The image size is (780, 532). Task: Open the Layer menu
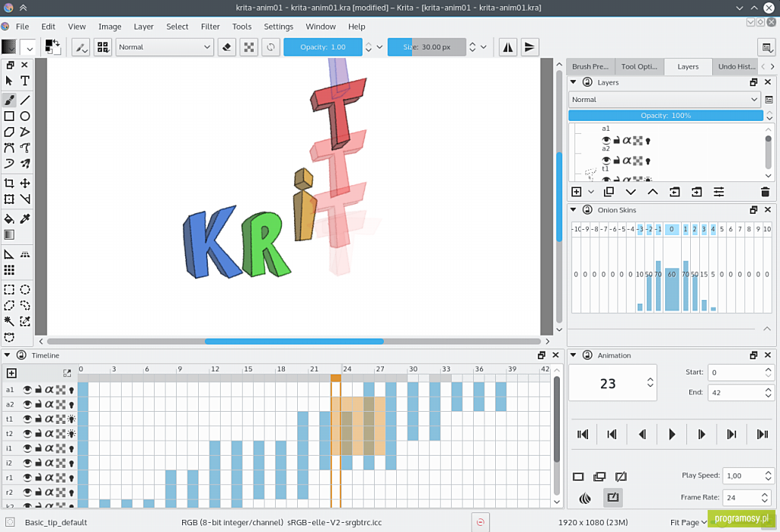coord(143,27)
